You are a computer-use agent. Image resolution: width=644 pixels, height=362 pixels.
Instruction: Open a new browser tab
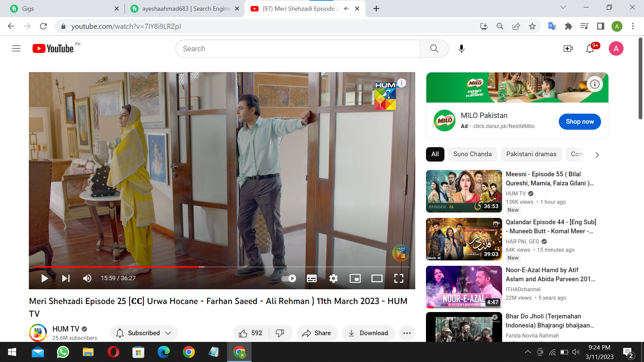coord(376,8)
